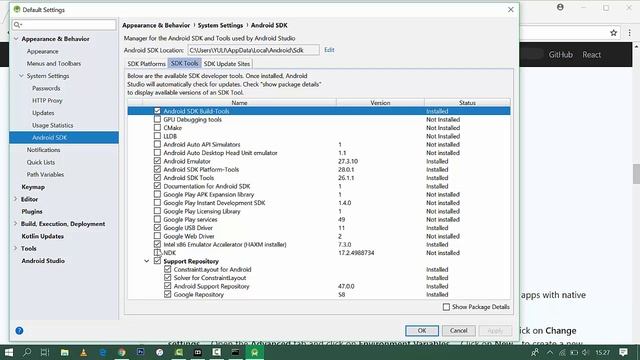The image size is (640, 360).
Task: Open Photoshop from the taskbar
Action: [140, 352]
